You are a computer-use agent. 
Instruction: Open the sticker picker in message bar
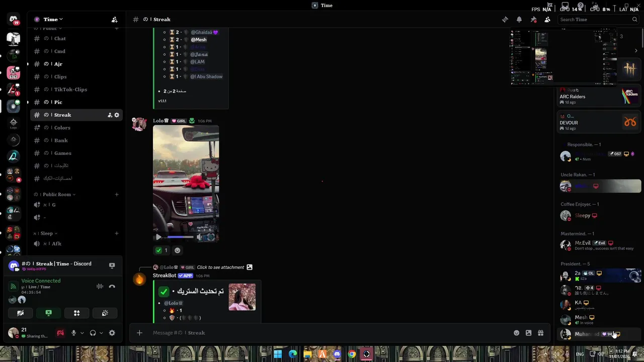528,333
